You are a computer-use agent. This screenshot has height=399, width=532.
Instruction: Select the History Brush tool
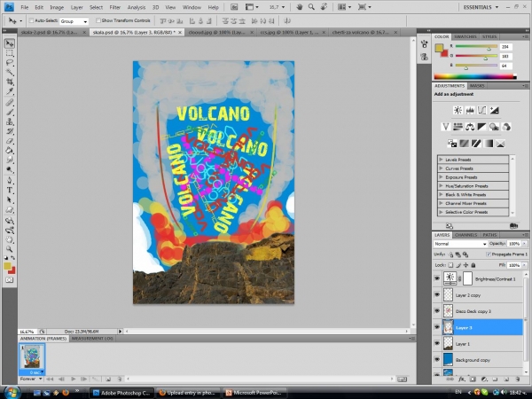click(10, 131)
